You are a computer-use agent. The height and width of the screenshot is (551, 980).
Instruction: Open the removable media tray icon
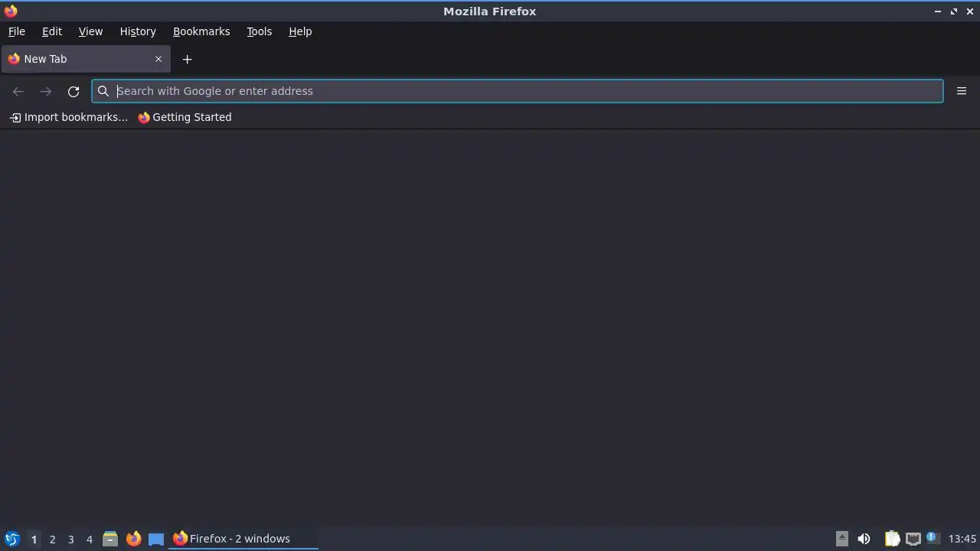[841, 539]
